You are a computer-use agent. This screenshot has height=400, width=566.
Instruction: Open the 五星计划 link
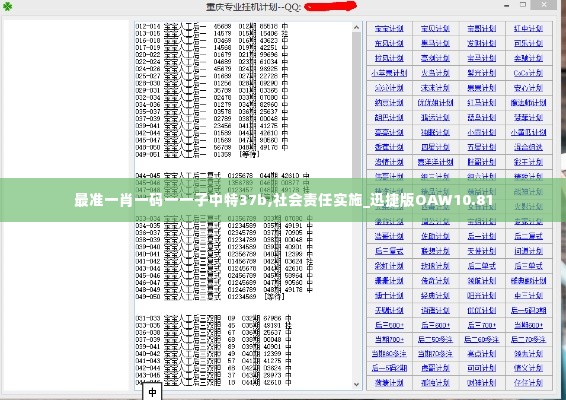(x=482, y=147)
